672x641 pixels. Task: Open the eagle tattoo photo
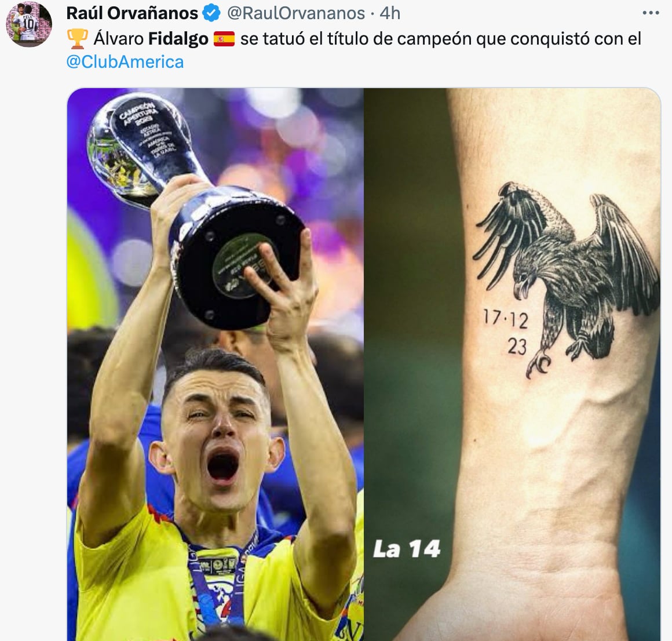coord(513,365)
